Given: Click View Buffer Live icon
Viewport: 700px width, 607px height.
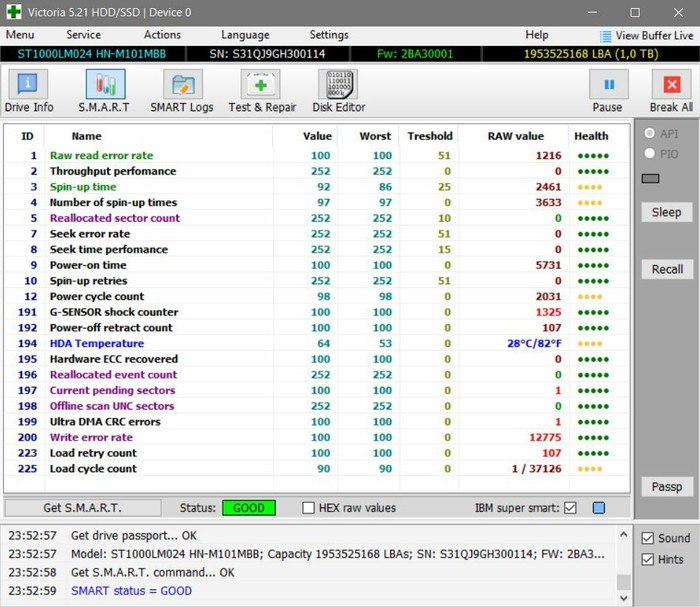Looking at the screenshot, I should (x=605, y=35).
